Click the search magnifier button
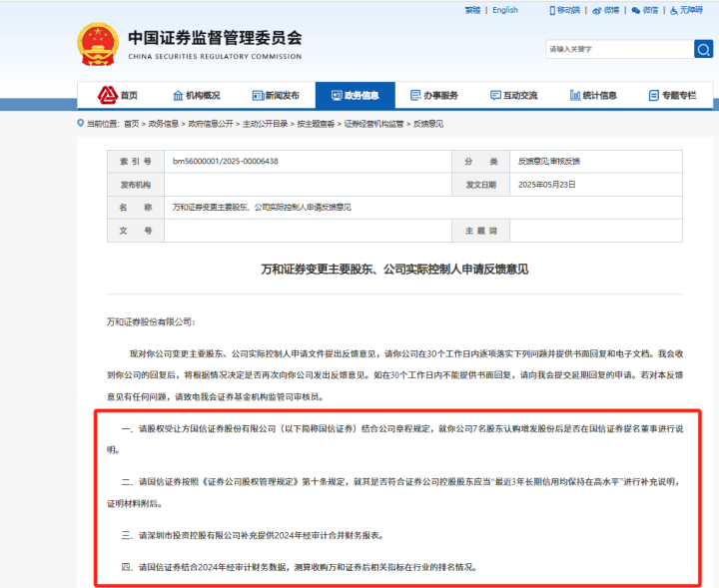Viewport: 719px width, 588px height. (x=703, y=49)
